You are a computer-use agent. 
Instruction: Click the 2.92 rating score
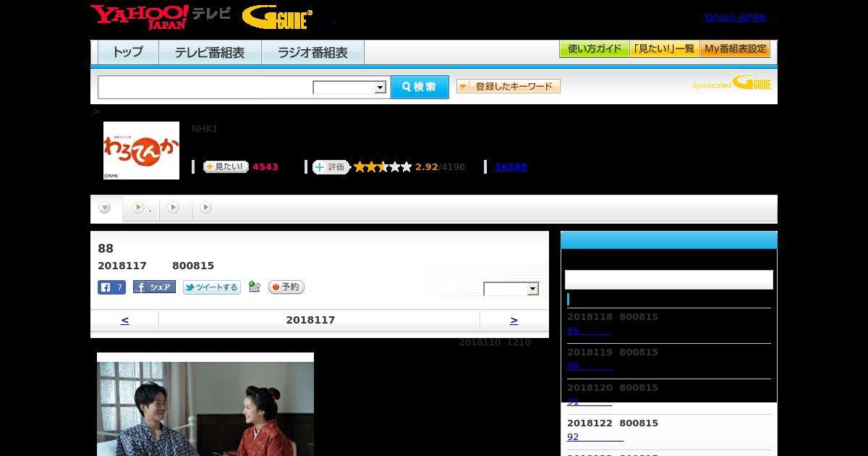[x=427, y=166]
